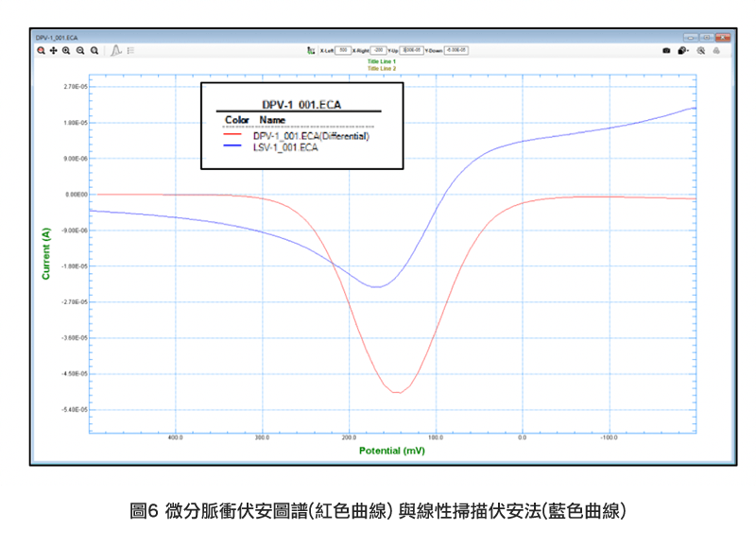
Task: Click the green axis range icon
Action: click(311, 50)
